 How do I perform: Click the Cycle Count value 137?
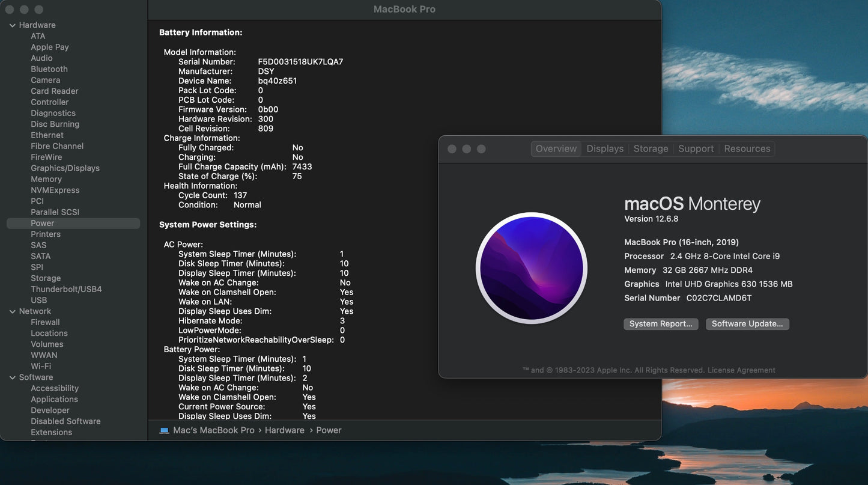click(x=240, y=195)
